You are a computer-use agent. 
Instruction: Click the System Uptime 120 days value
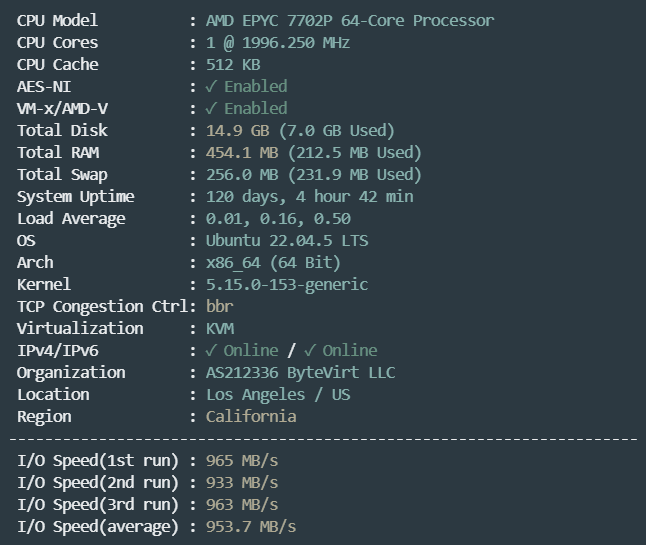click(309, 196)
